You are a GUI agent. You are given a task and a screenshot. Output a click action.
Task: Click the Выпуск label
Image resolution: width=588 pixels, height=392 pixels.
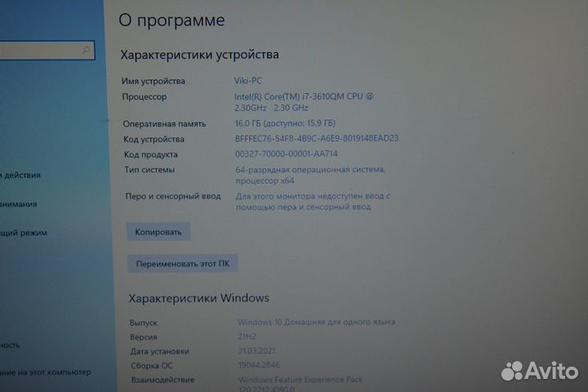click(143, 323)
